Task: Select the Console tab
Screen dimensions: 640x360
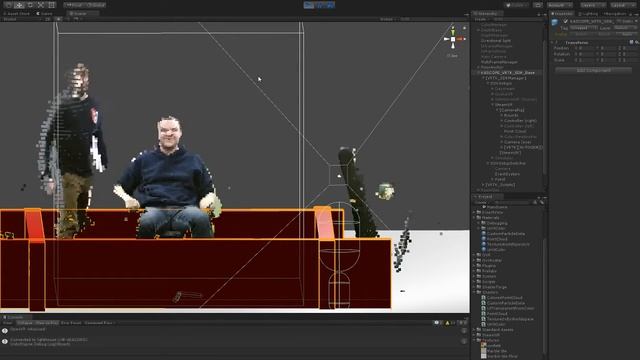Action: tap(16, 317)
